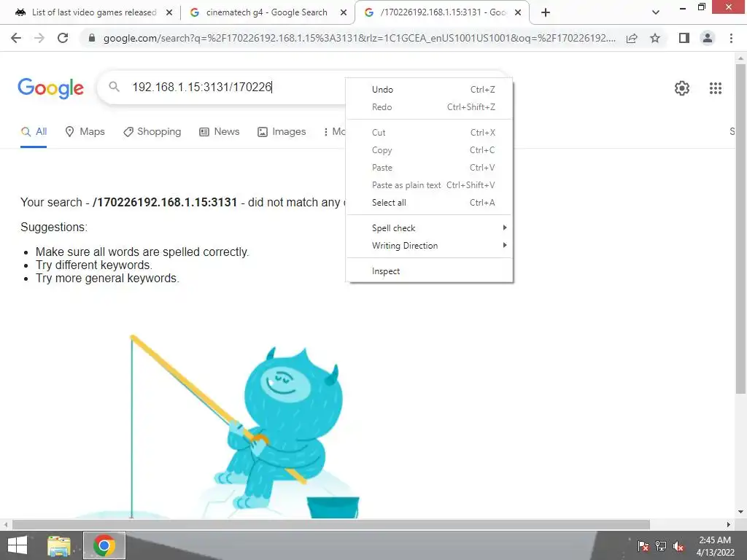Choose Inspect from the context menu
This screenshot has width=747, height=560.
(x=430, y=271)
